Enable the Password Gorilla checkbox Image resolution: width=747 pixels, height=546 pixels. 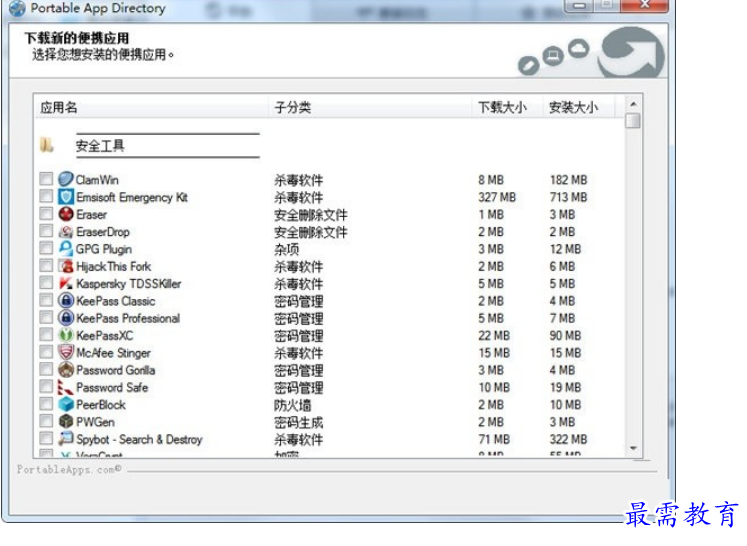(46, 369)
